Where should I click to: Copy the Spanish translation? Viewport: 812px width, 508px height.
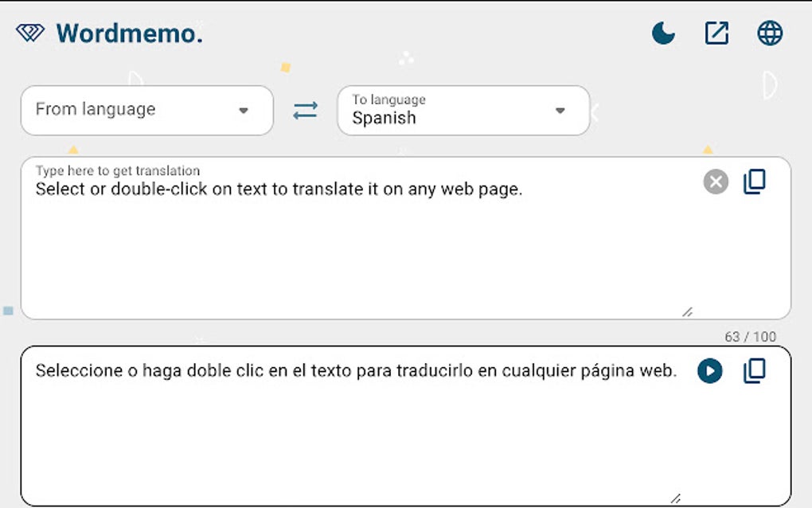[755, 371]
